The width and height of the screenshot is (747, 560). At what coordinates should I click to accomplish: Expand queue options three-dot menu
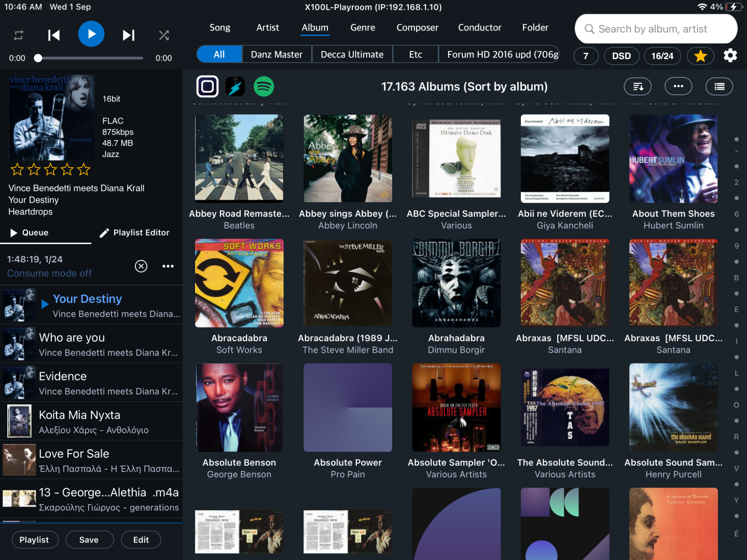tap(168, 266)
